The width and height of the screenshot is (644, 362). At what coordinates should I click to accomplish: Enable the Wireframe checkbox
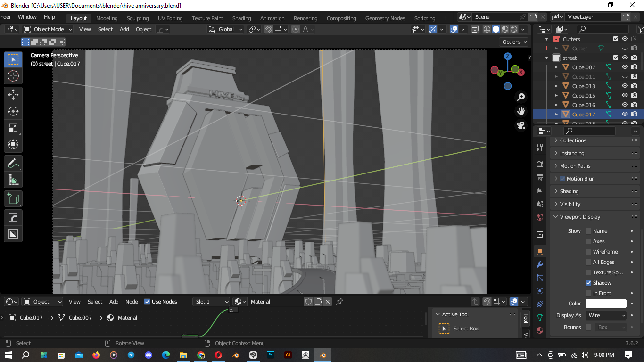[588, 252]
